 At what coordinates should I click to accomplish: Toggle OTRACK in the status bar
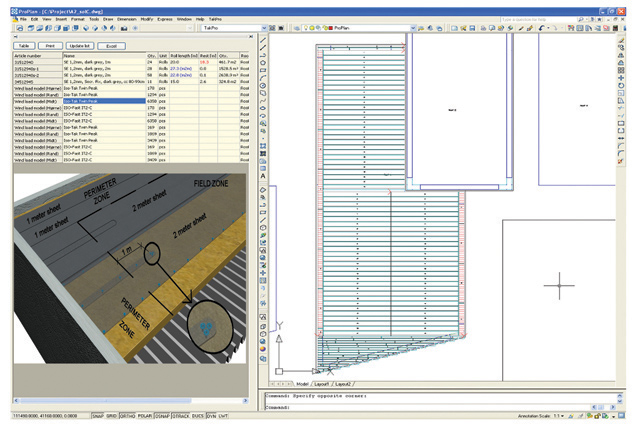(181, 416)
